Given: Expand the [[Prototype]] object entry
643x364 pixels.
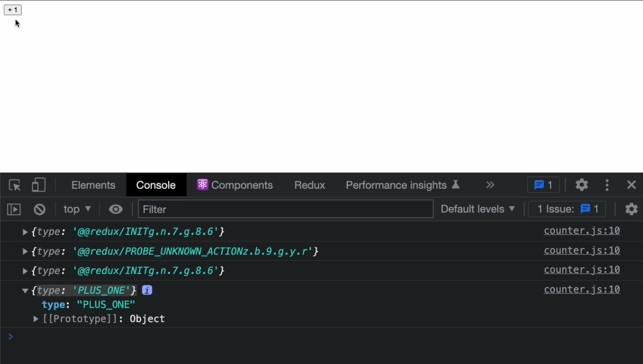Looking at the screenshot, I should (35, 318).
